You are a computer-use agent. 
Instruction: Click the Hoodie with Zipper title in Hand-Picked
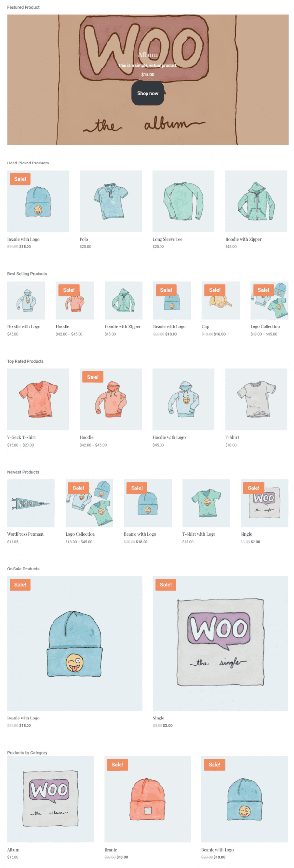click(243, 239)
